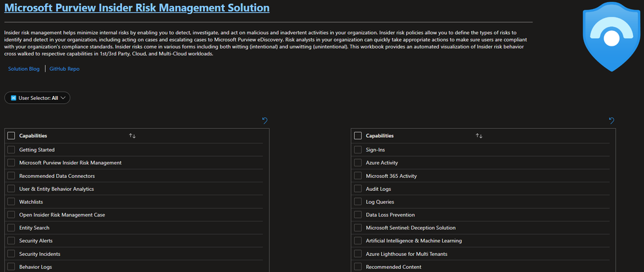Screen dimensions: 644x272
Task: Click the blue shield Insider Risk logo
Action: click(612, 36)
